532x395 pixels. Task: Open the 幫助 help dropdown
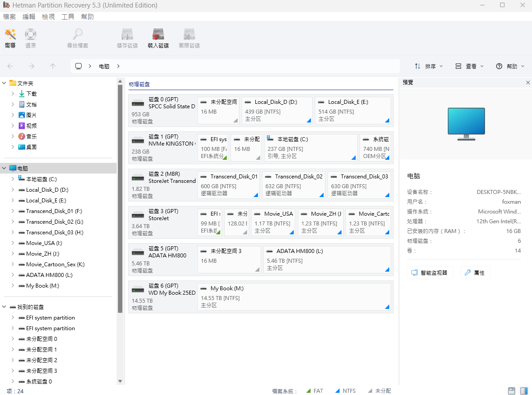tap(510, 66)
